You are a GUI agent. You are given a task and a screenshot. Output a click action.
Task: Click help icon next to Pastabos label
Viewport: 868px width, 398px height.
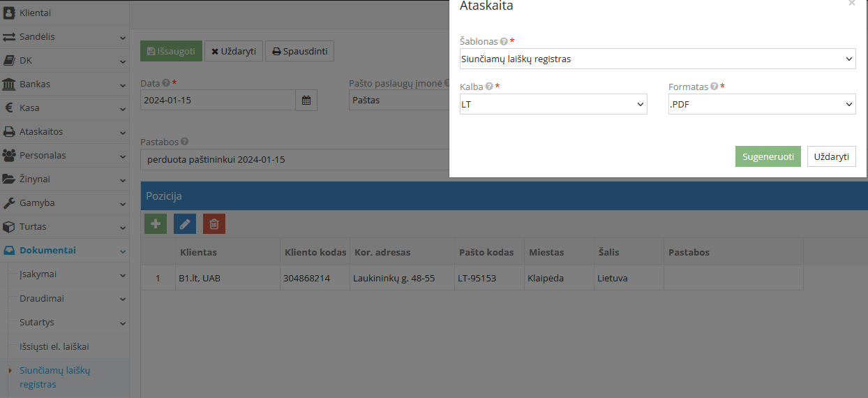click(x=184, y=142)
